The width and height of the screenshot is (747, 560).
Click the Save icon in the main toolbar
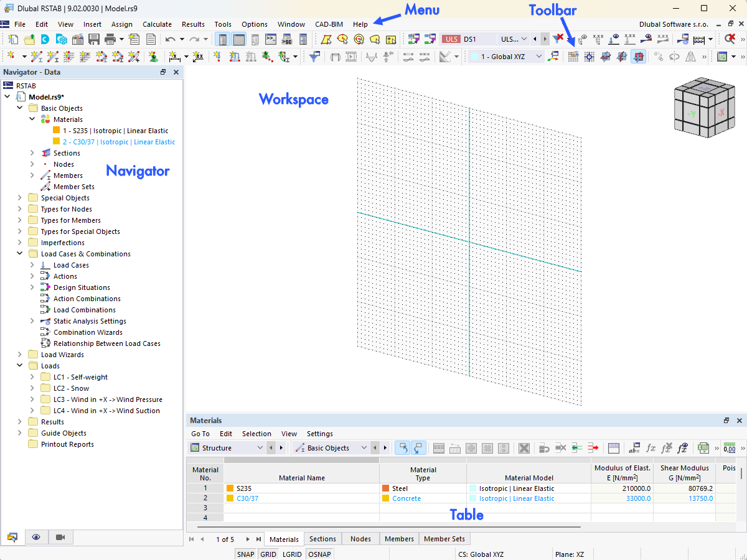(x=94, y=39)
